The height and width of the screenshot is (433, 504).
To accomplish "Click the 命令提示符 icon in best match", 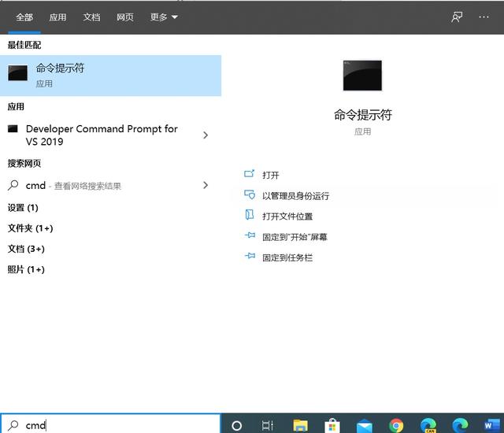I will [x=17, y=73].
